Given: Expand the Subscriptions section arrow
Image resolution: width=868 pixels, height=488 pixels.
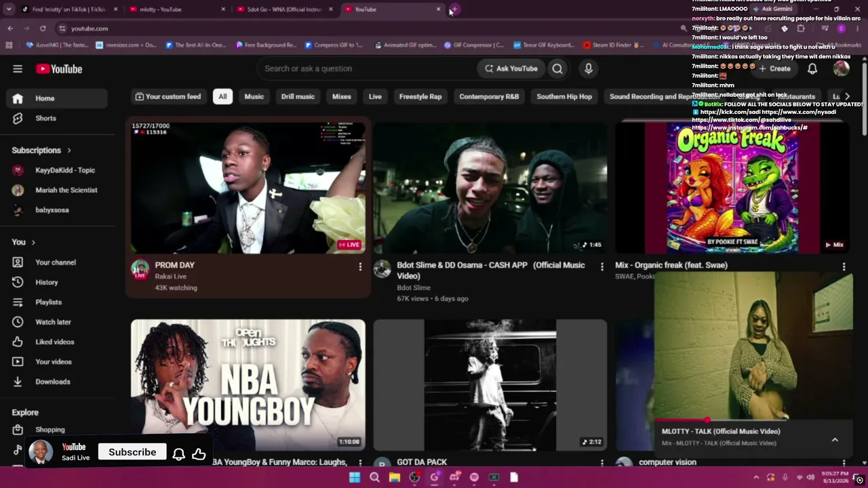Looking at the screenshot, I should 68,150.
